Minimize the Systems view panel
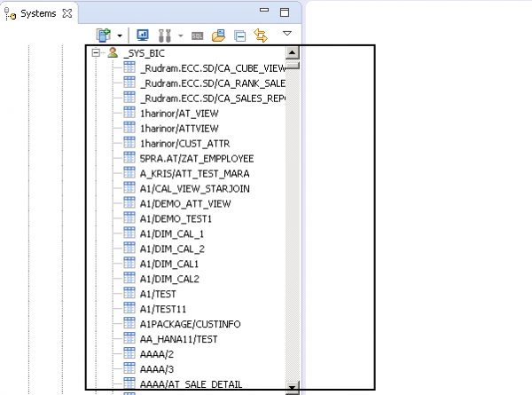This screenshot has width=532, height=395. (264, 10)
